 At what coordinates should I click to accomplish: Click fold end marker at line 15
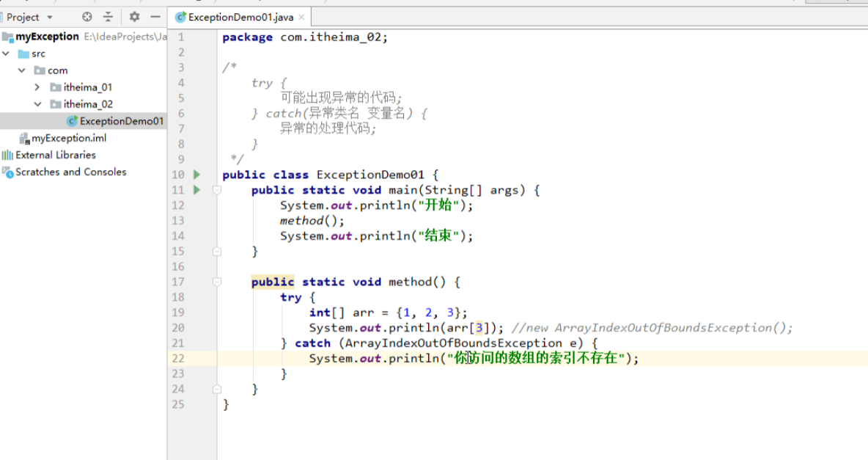tap(217, 252)
